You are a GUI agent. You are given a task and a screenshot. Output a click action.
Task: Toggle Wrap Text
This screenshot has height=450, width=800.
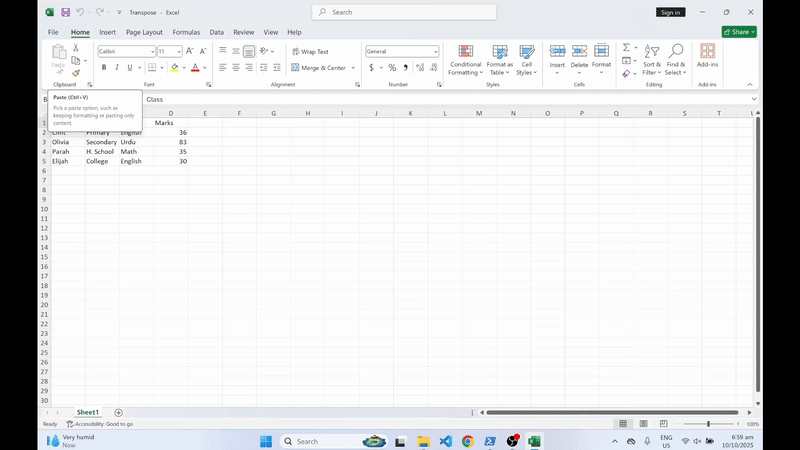310,52
